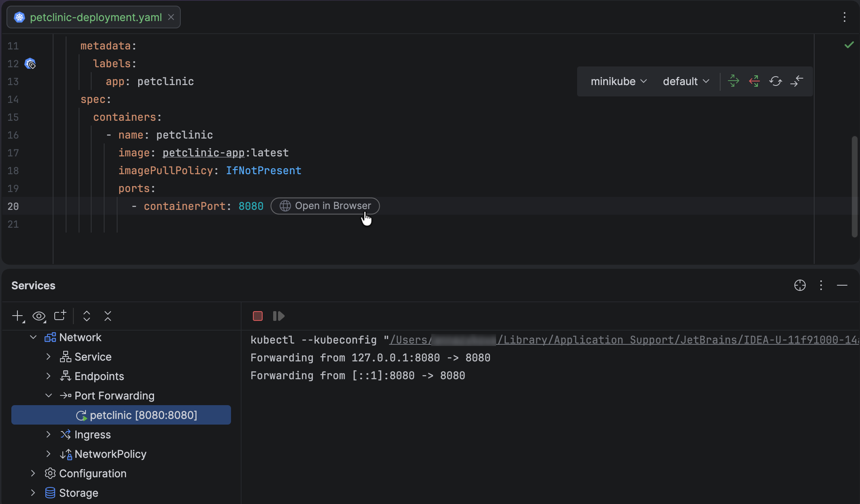Open editor tab options menu at top right
Image resolution: width=860 pixels, height=504 pixels.
tap(845, 17)
